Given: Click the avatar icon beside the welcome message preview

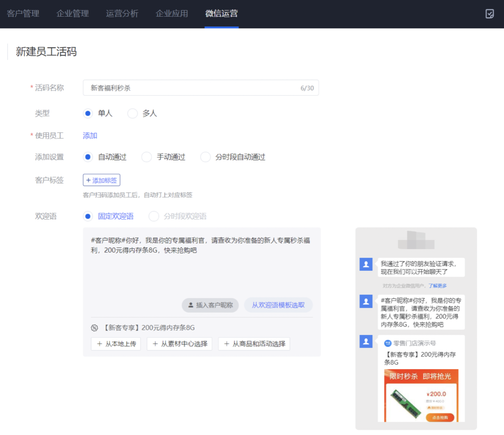Looking at the screenshot, I should [x=366, y=301].
